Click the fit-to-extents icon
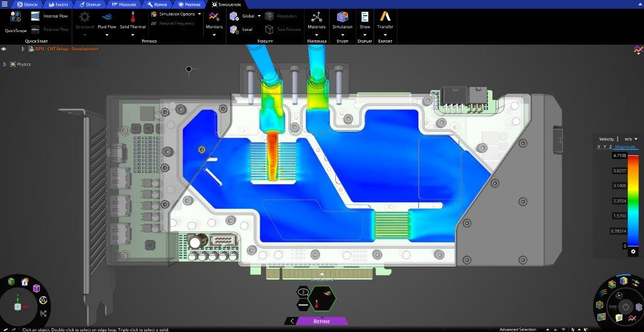 pyautogui.click(x=43, y=314)
